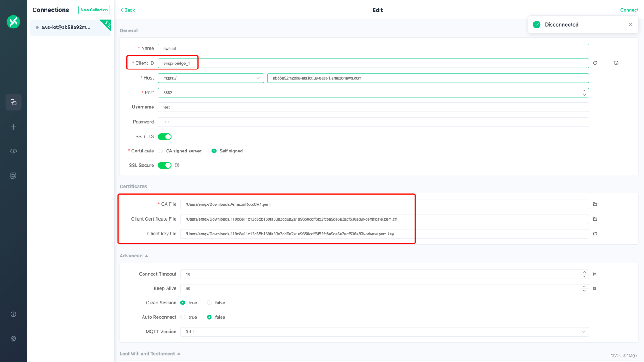Browse for Client Certificate File folder icon
The image size is (644, 362).
pos(595,219)
